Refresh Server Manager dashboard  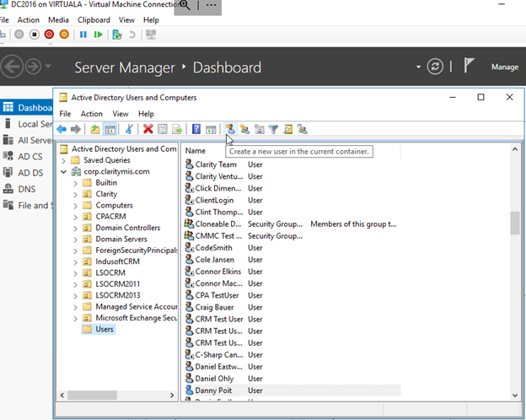coord(435,67)
